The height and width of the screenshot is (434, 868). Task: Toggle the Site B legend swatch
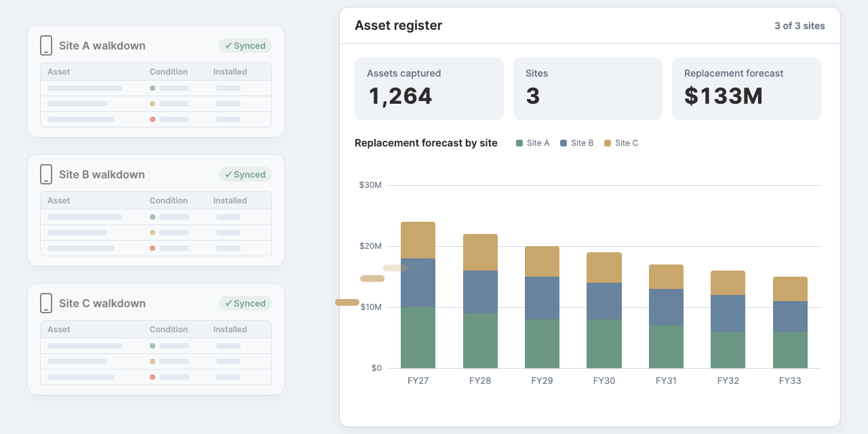pyautogui.click(x=564, y=143)
